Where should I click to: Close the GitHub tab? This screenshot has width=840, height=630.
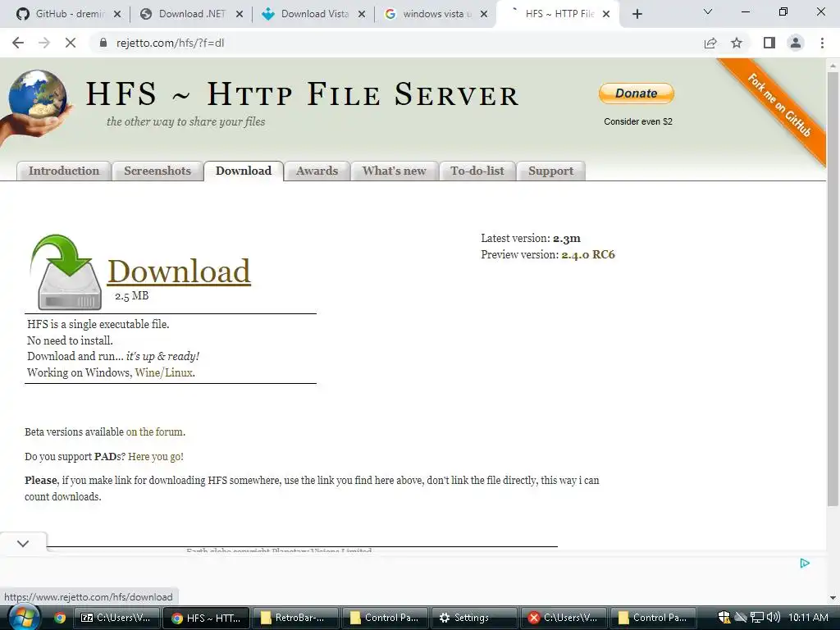click(x=117, y=14)
